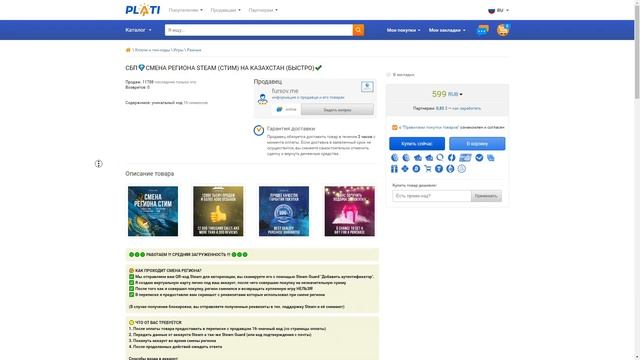Open the fursov.me seller name
Image resolution: width=640 pixels, height=360 pixels.
click(285, 91)
